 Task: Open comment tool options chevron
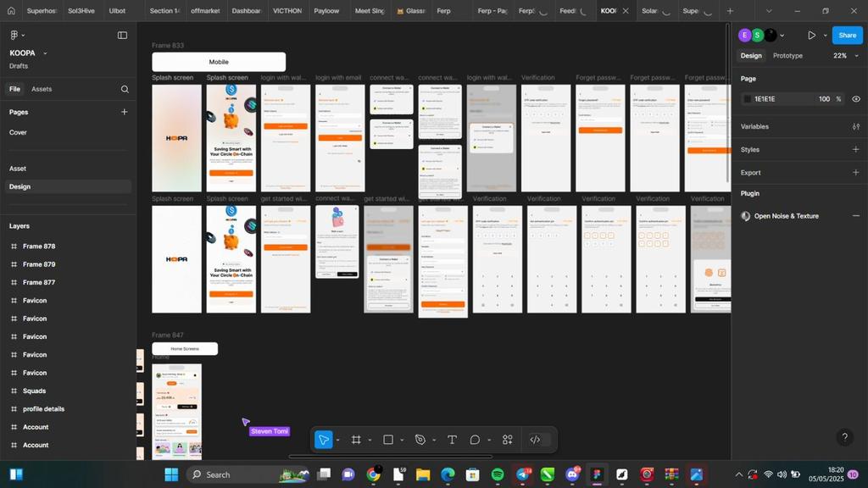pyautogui.click(x=489, y=441)
